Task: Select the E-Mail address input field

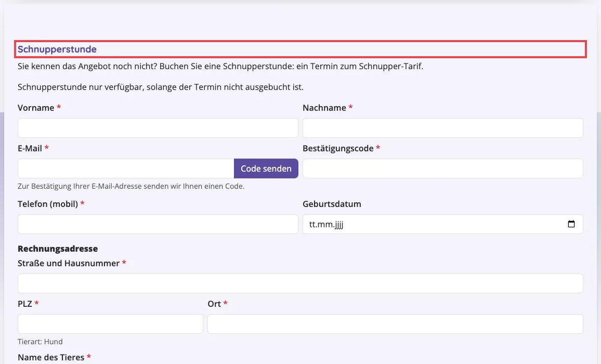Action: [x=126, y=168]
